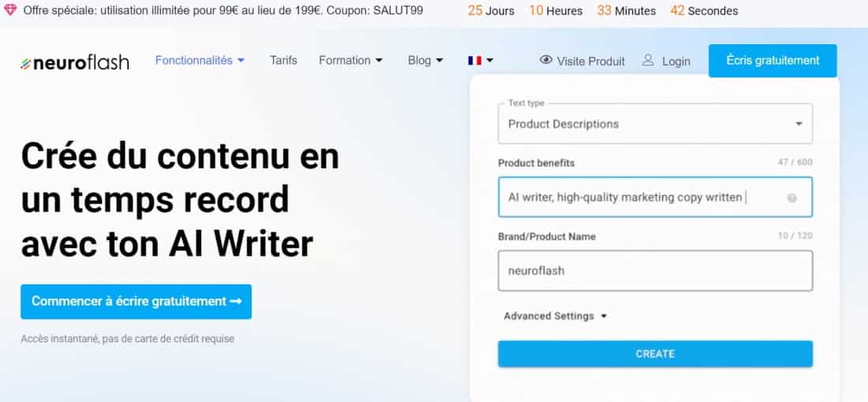The width and height of the screenshot is (868, 402).
Task: Open the Text type dropdown
Action: pyautogui.click(x=655, y=123)
